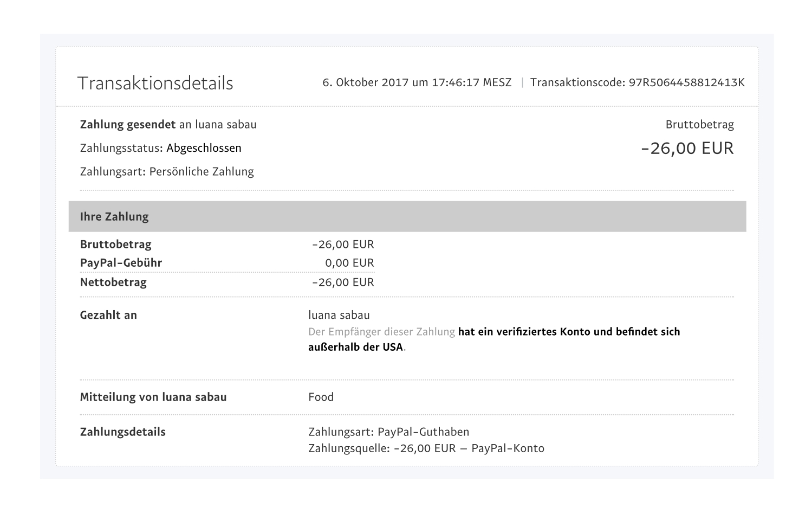The image size is (812, 514).
Task: Click the Zahlungsstatus Abgeschlossen line
Action: pos(160,148)
